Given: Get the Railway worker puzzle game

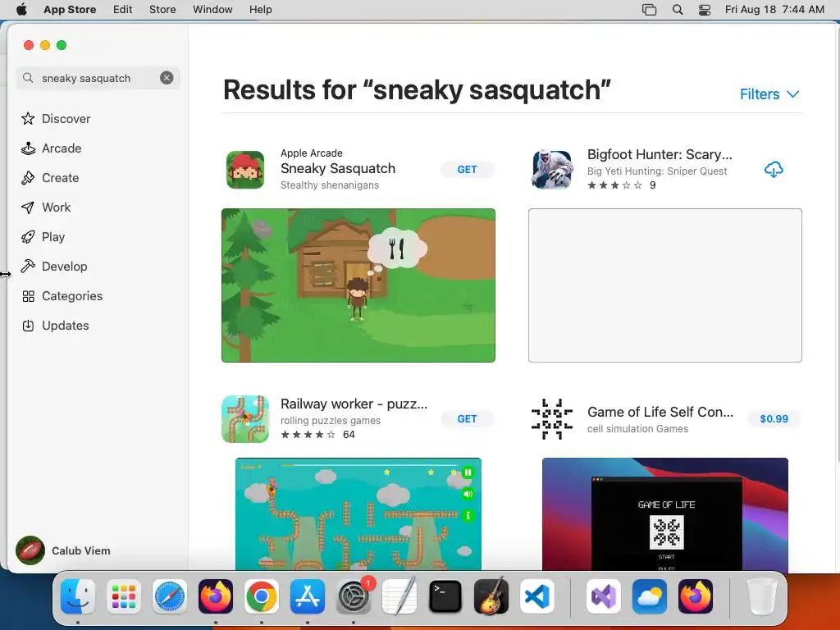Looking at the screenshot, I should point(467,419).
